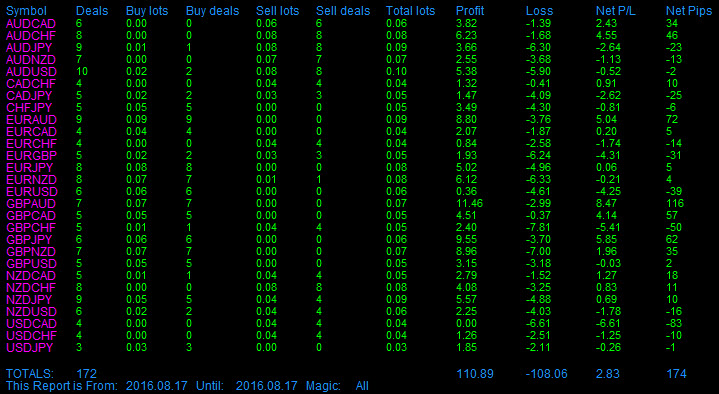The image size is (719, 394).
Task: Click GBPAUD net pips value 116
Action: click(675, 204)
